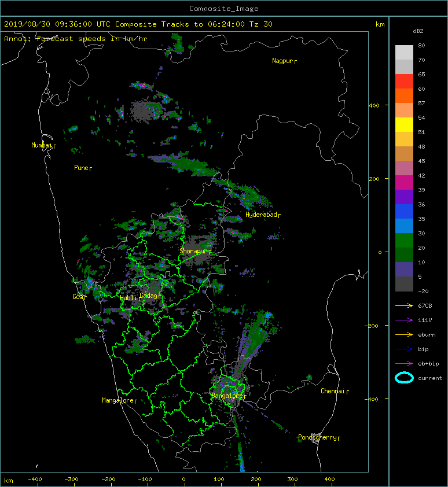Select the eb+bip legend text

(x=428, y=364)
